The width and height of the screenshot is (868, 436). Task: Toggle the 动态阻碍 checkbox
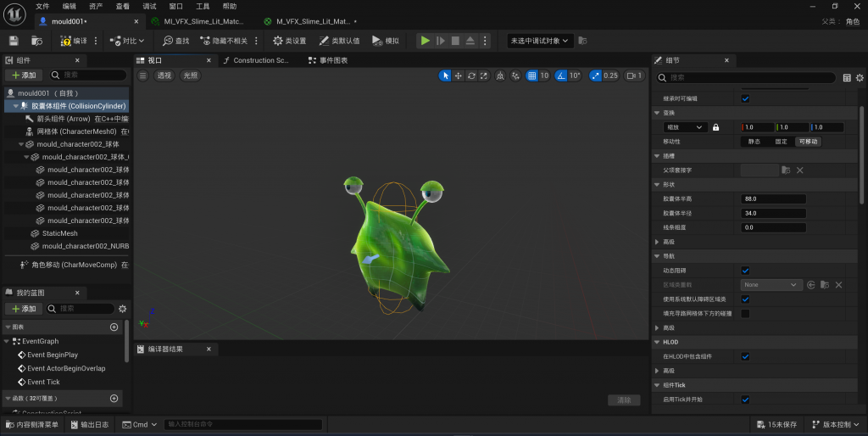(745, 271)
